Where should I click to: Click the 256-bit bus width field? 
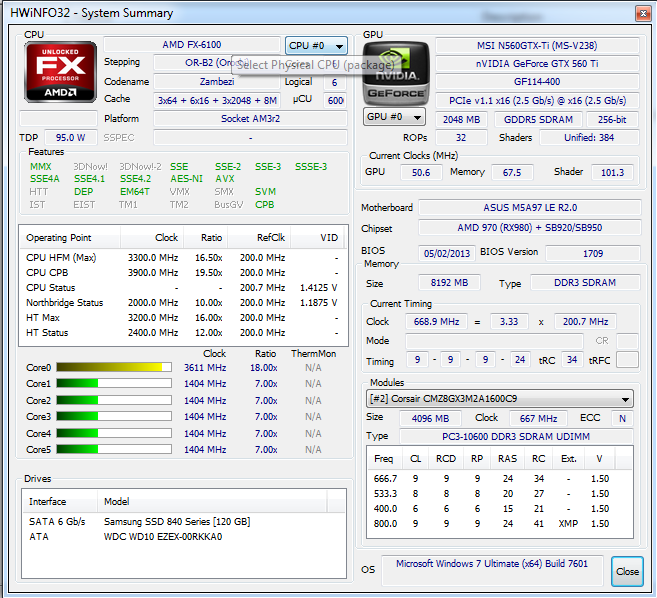point(612,119)
